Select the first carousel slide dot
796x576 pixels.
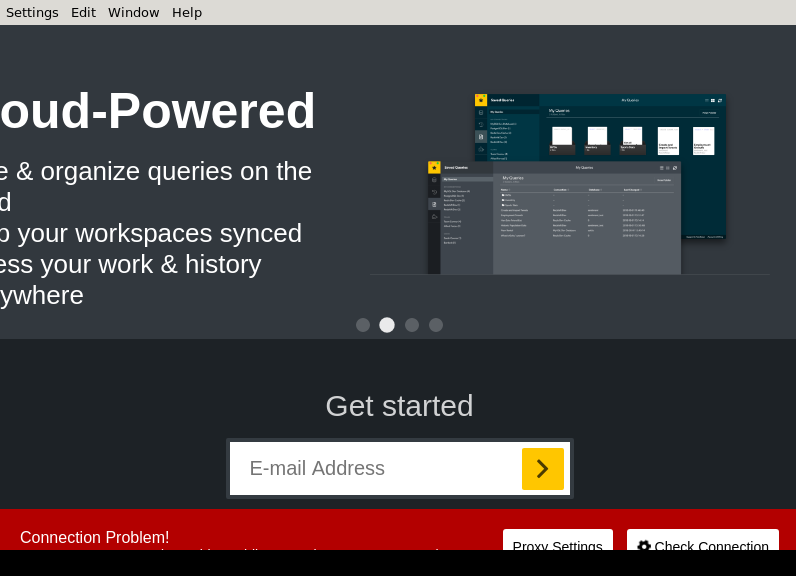363,325
